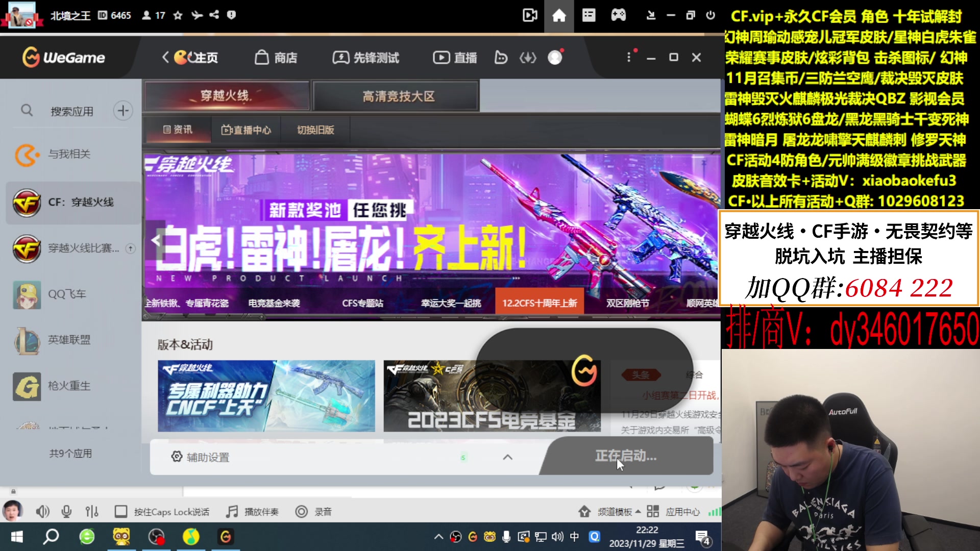Enable 按住Caps Lock说话 checkbox
Image resolution: width=980 pixels, height=551 pixels.
121,511
